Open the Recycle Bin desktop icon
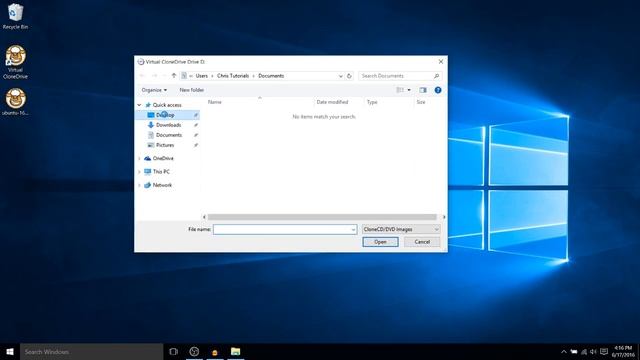This screenshot has height=360, width=640. 15,16
